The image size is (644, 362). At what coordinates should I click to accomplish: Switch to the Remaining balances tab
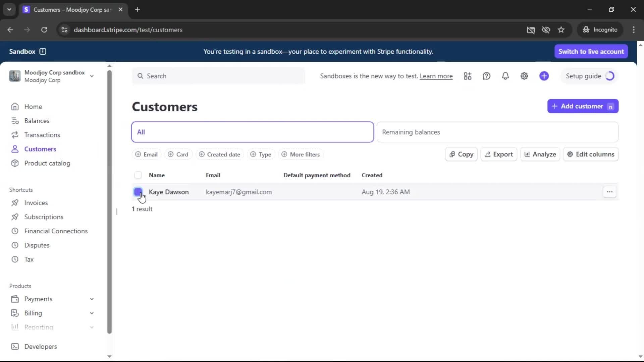click(497, 132)
